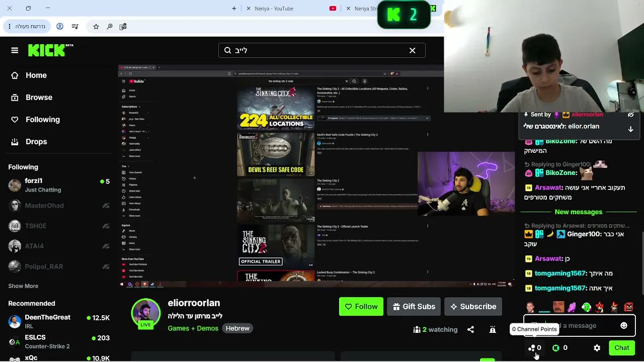644x362 pixels.
Task: Select ATAI4 in the Following list
Action: coord(59,246)
